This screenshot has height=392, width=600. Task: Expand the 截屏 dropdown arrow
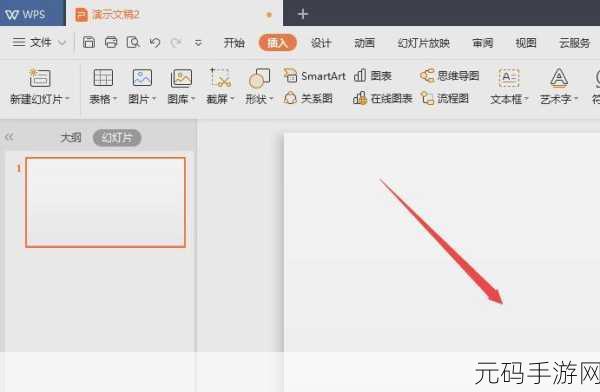click(232, 99)
